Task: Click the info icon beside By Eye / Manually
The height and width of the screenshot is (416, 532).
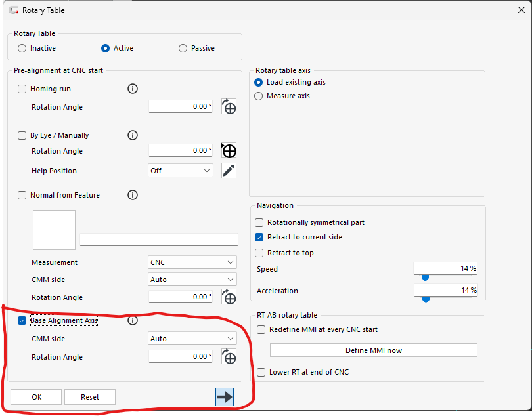Action: 132,135
